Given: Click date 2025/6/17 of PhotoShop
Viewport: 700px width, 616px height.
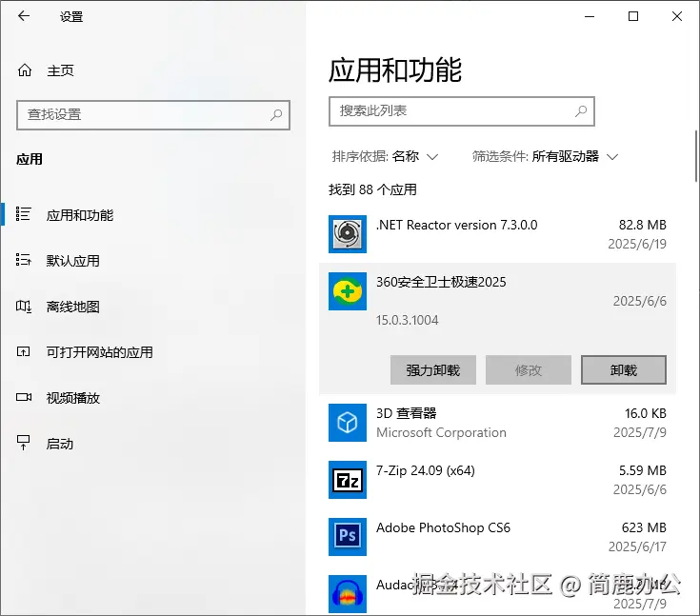Looking at the screenshot, I should coord(637,546).
